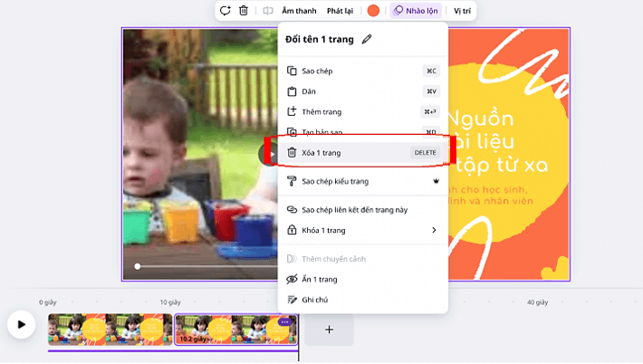Toggle the Nhào lộn animation button
Viewport: 643px width, 364px height.
pyautogui.click(x=416, y=11)
